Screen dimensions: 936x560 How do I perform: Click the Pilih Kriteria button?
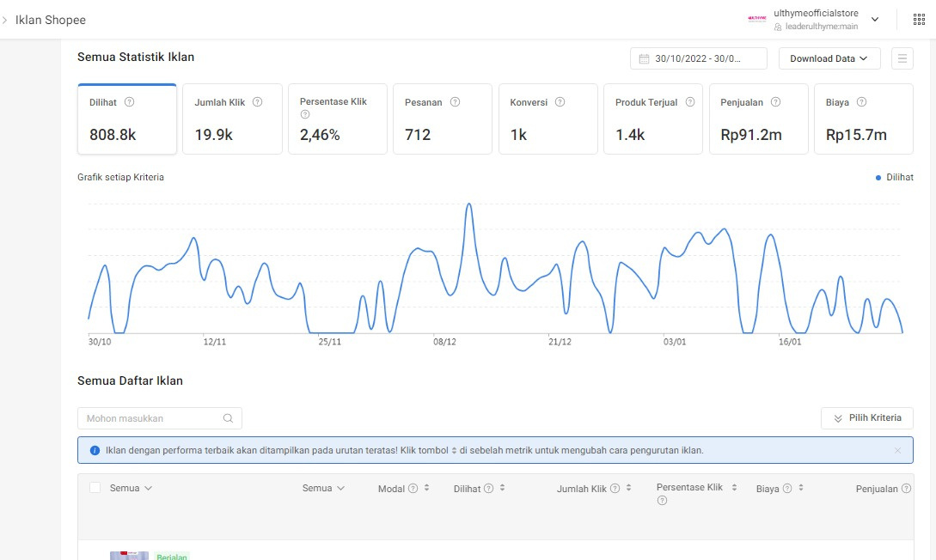867,418
